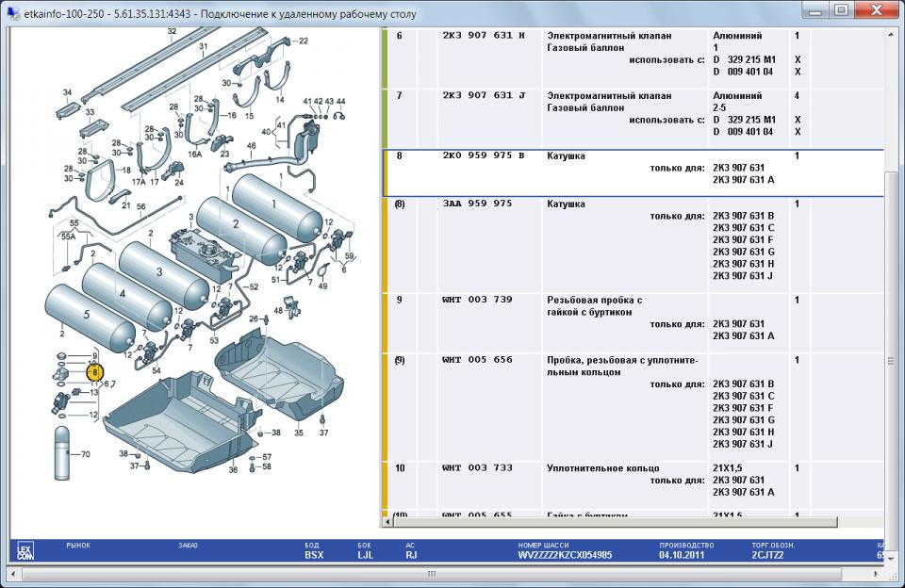Click the chassis number WV2ZZZ2KZCX054985
The width and height of the screenshot is (905, 588).
pyautogui.click(x=565, y=555)
